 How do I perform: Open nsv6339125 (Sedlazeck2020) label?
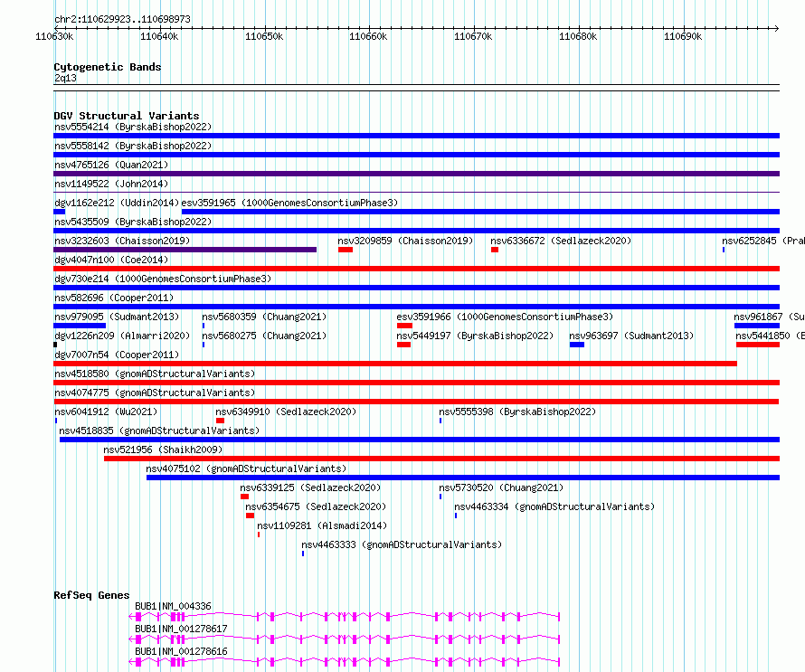click(310, 487)
